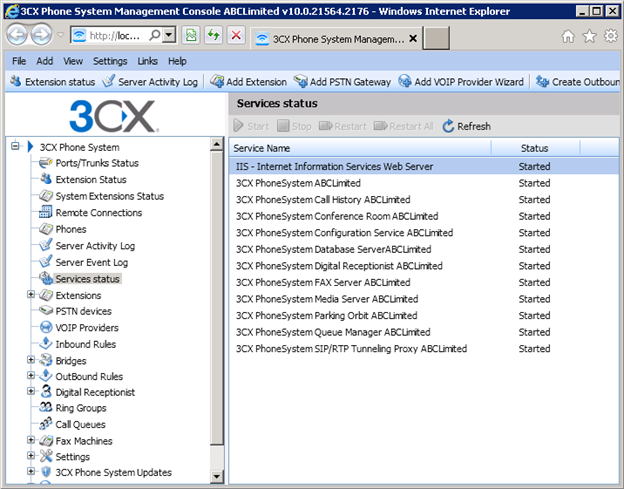The image size is (624, 489).
Task: Click the Fax Machines node icon
Action: (x=46, y=440)
